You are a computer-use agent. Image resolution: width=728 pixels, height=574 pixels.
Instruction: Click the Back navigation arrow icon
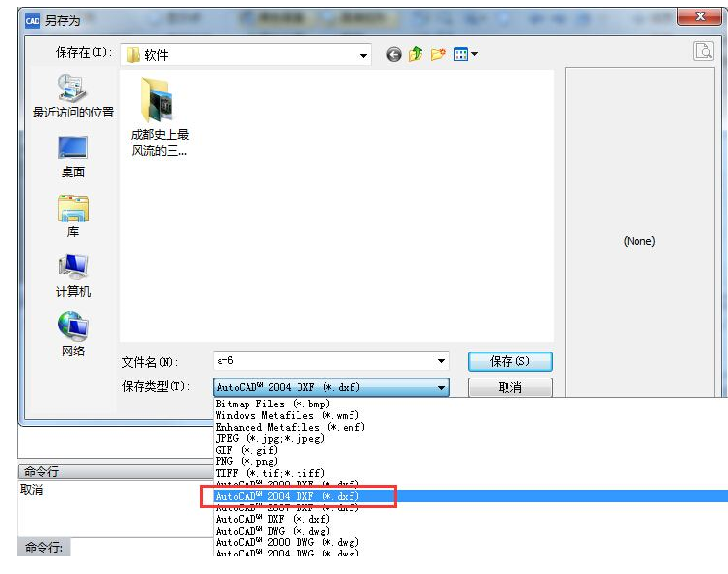tap(393, 55)
